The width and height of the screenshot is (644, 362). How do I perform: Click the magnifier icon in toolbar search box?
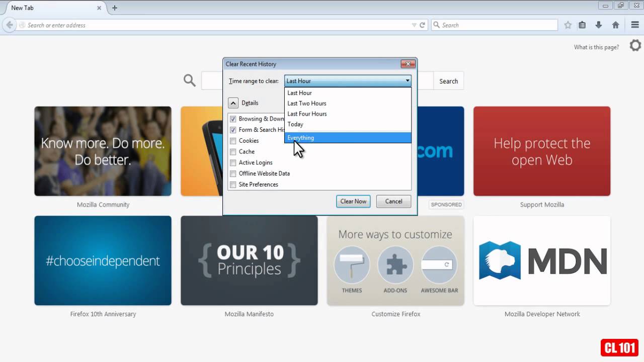[x=436, y=25]
